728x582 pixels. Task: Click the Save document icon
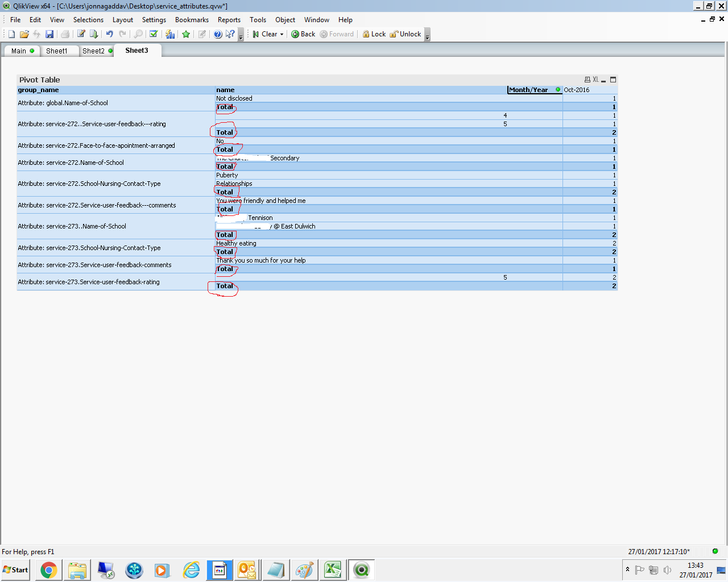[x=49, y=34]
